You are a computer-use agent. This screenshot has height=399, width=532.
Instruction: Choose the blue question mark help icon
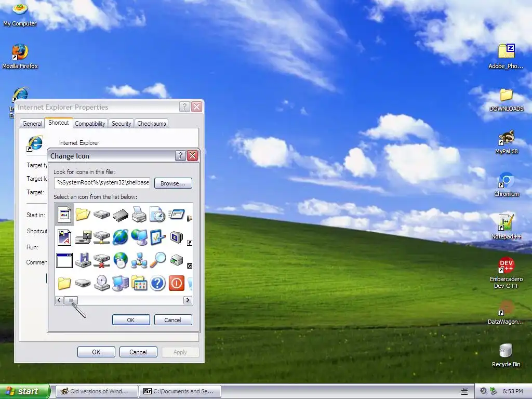(158, 283)
